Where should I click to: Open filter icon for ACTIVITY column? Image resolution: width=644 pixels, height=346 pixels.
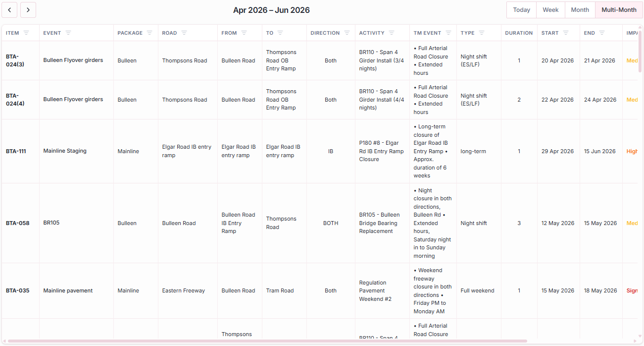(x=392, y=33)
